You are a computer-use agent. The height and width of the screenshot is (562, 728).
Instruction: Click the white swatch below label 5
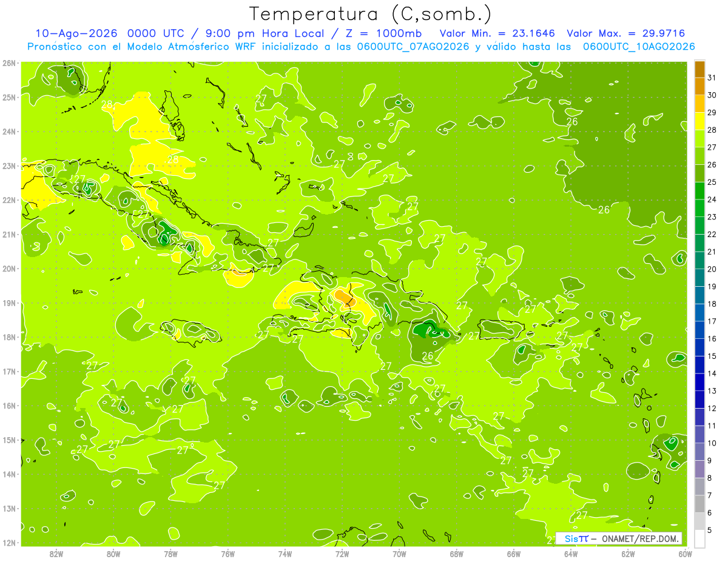699,538
